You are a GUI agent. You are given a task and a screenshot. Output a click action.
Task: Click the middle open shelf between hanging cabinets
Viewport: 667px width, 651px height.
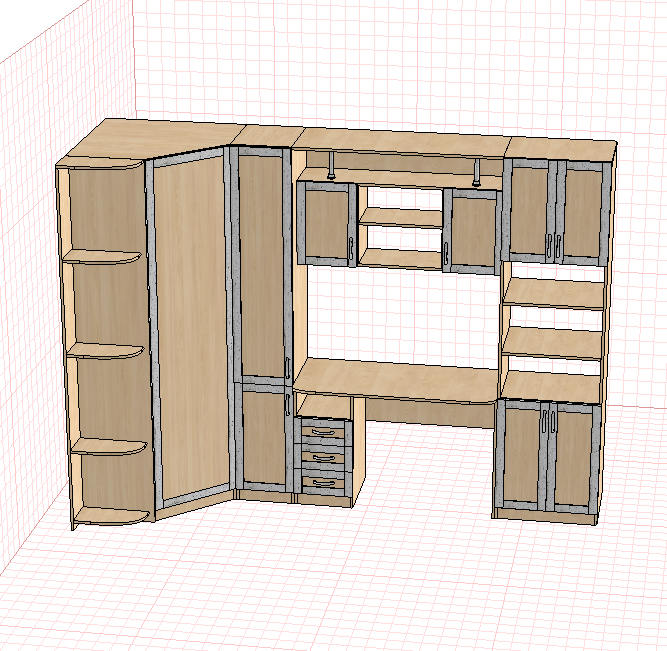[x=401, y=217]
